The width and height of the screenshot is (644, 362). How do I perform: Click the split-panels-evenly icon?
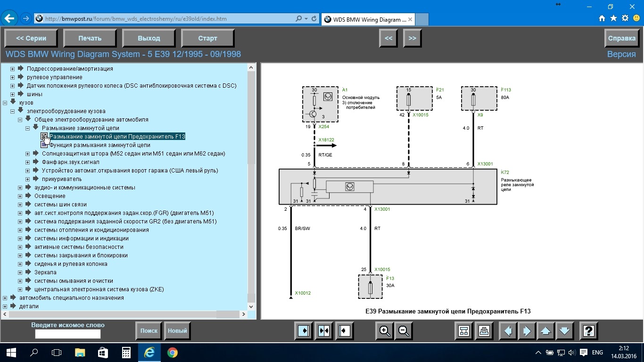tap(324, 331)
